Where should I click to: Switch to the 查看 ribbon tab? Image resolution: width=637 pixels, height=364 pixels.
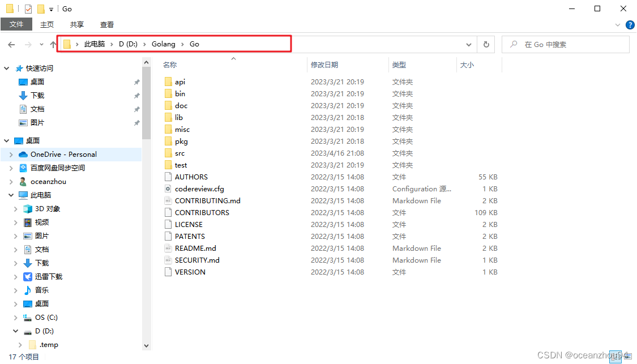pyautogui.click(x=107, y=24)
